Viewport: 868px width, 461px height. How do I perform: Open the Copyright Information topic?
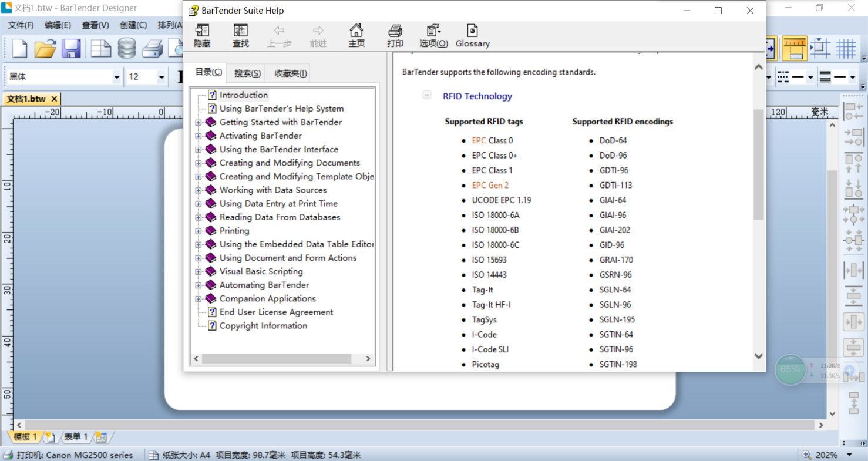pos(263,326)
